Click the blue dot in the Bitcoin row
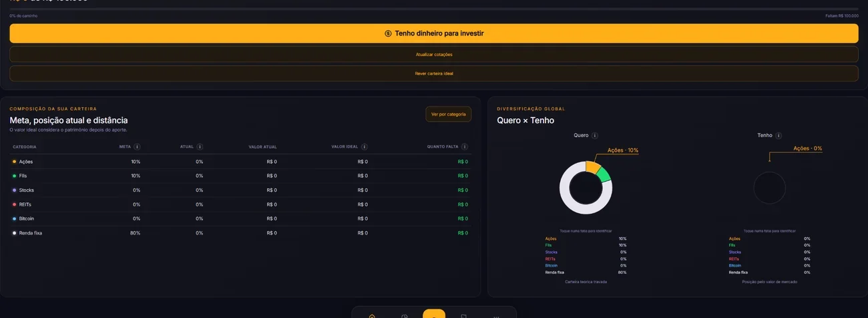 (x=14, y=218)
